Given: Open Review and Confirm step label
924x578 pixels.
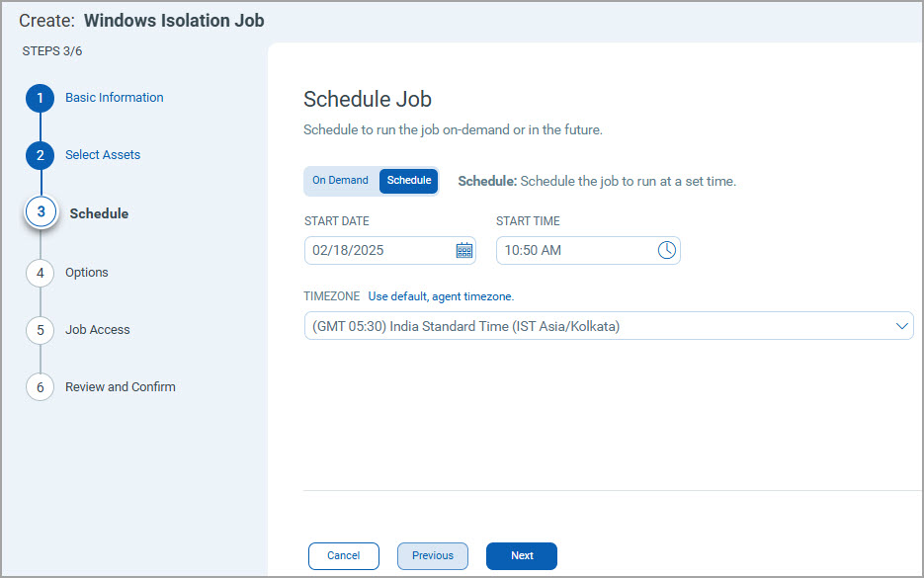Looking at the screenshot, I should (121, 387).
